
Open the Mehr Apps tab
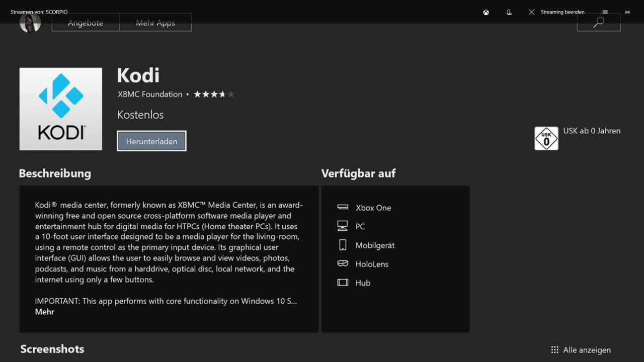coord(155,23)
